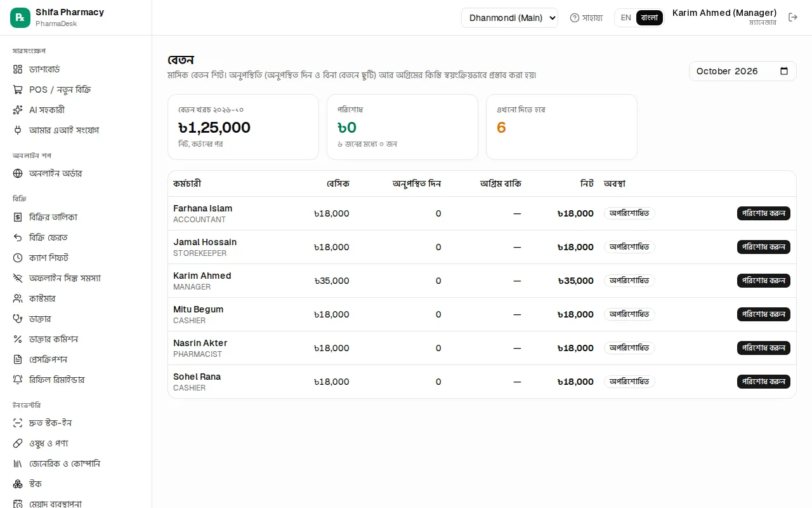Click the ৳35,000 basic salary cell
This screenshot has width=812, height=508.
coord(332,281)
